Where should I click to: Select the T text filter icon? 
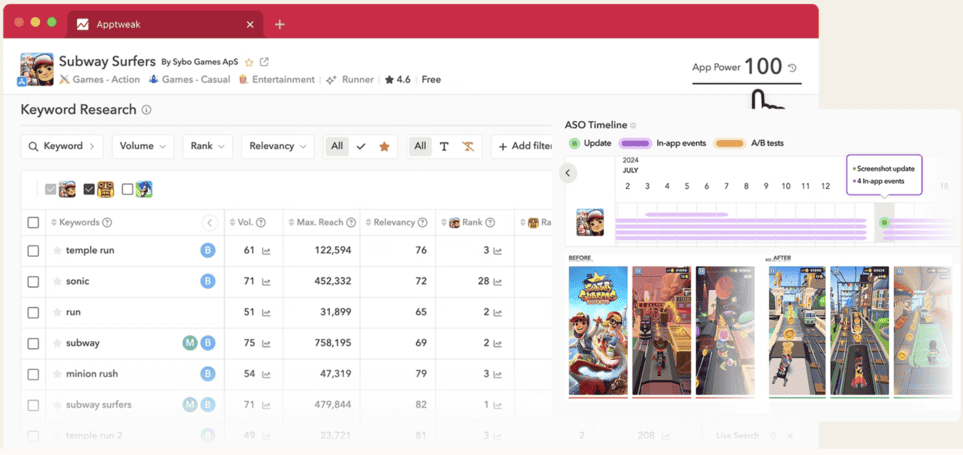pyautogui.click(x=444, y=146)
